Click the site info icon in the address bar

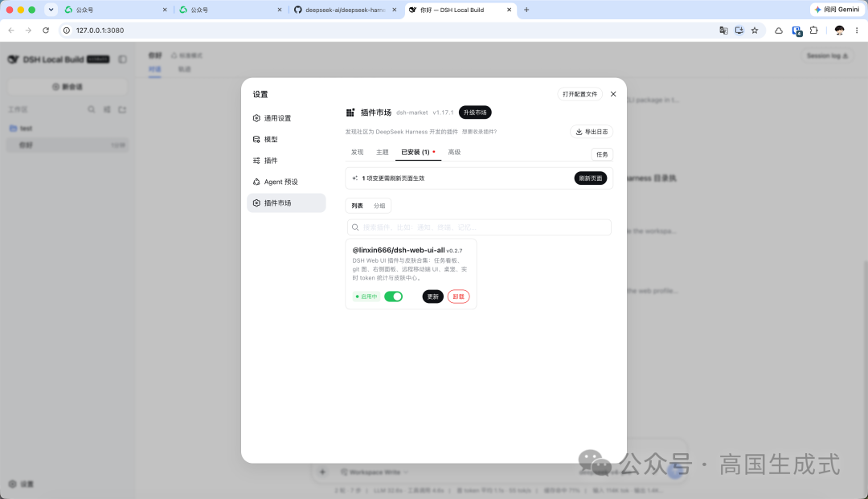(67, 31)
